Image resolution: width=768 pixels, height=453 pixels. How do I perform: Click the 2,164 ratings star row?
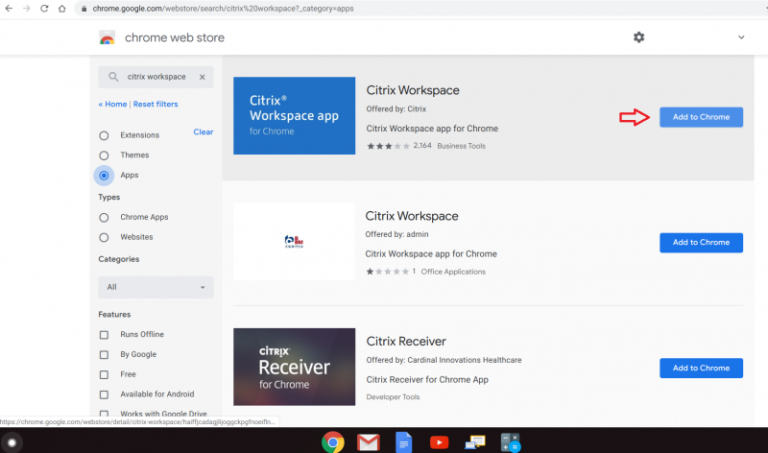(388, 146)
